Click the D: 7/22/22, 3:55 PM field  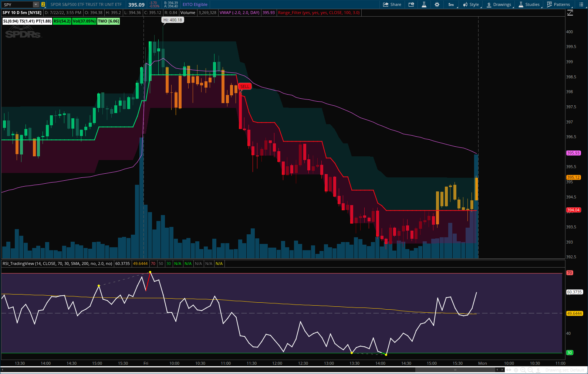pyautogui.click(x=63, y=13)
